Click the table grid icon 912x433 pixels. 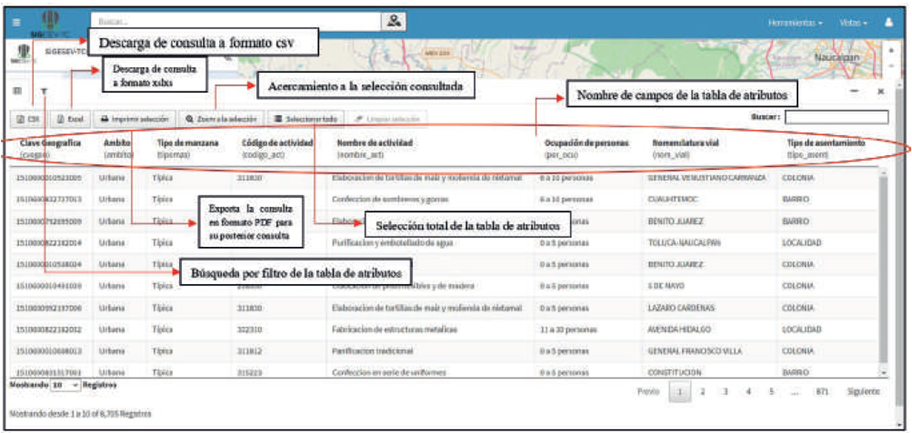17,90
